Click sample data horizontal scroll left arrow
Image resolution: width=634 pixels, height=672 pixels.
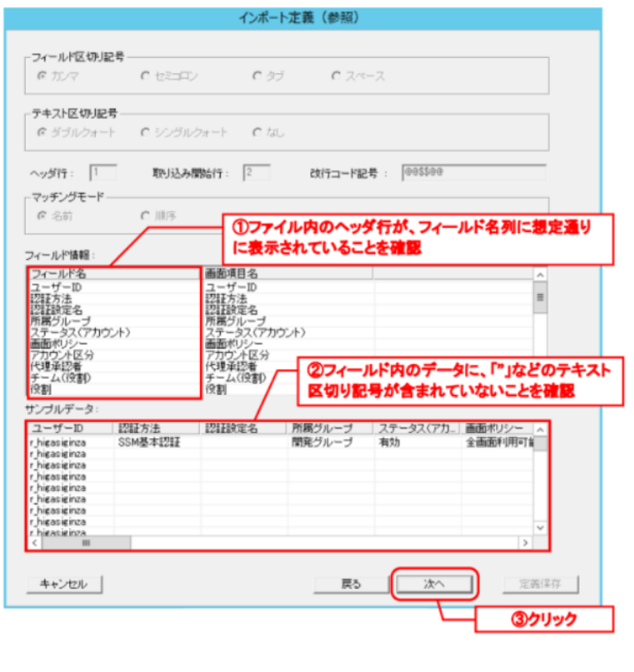tap(35, 543)
